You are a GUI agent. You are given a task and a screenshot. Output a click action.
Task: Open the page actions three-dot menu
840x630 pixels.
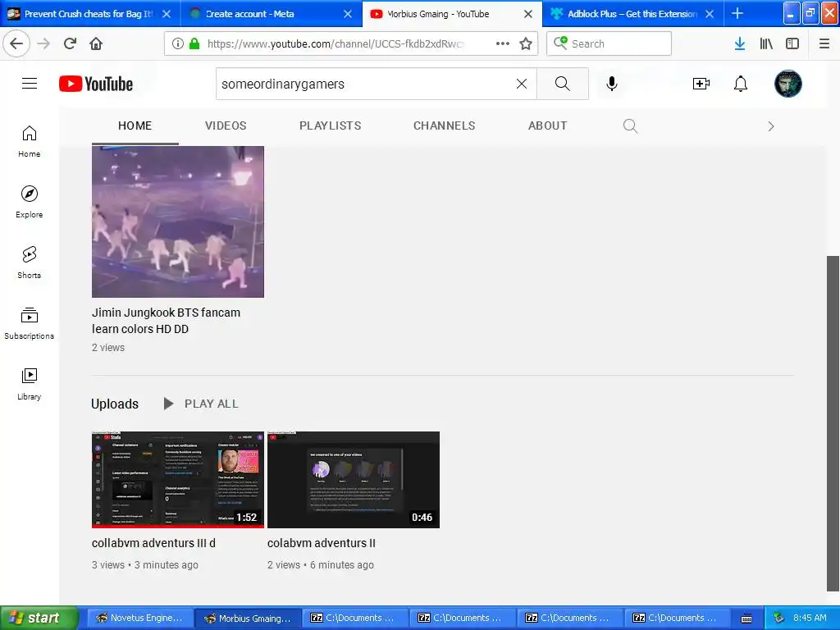[x=503, y=43]
